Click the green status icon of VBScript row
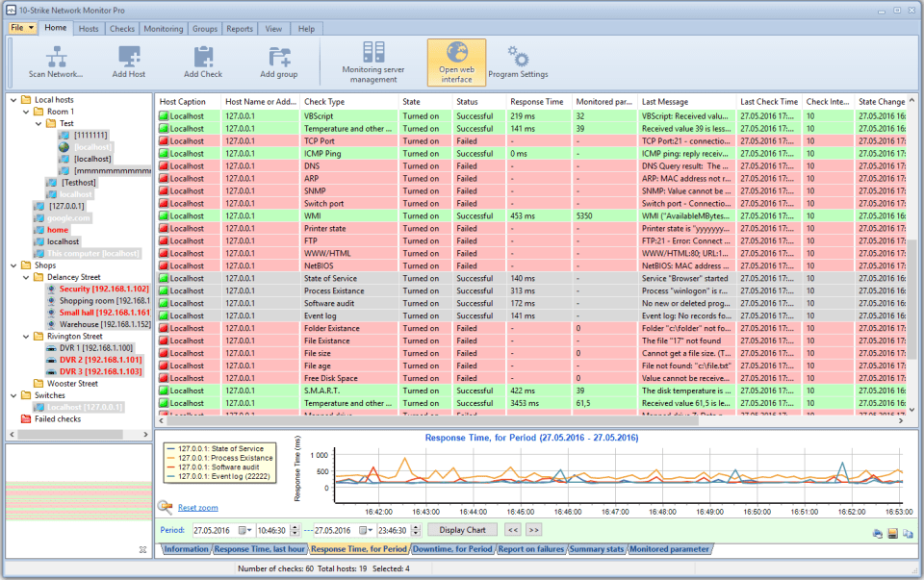Viewport: 924px width, 580px height. tap(164, 116)
